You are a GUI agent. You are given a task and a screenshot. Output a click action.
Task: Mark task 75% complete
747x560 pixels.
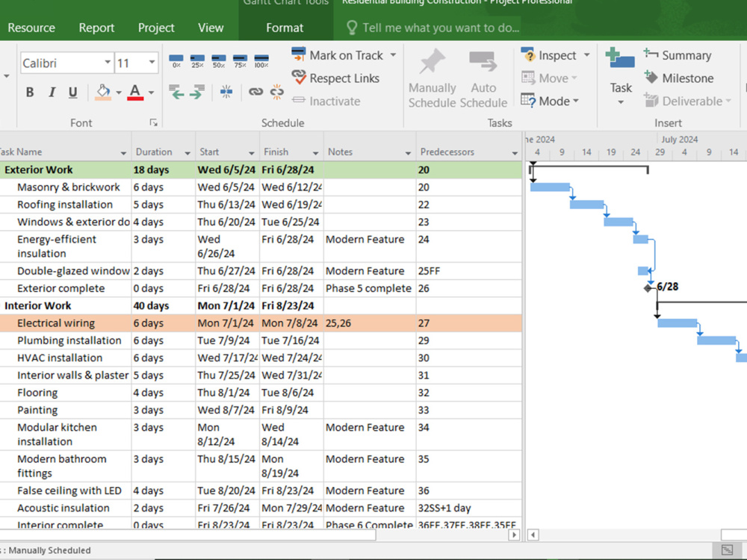tap(240, 61)
